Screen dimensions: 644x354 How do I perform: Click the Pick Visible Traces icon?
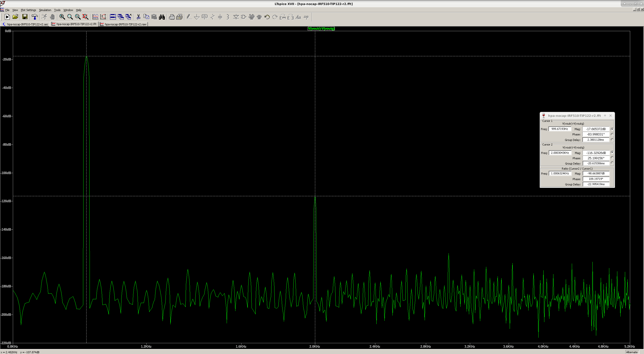coord(95,17)
